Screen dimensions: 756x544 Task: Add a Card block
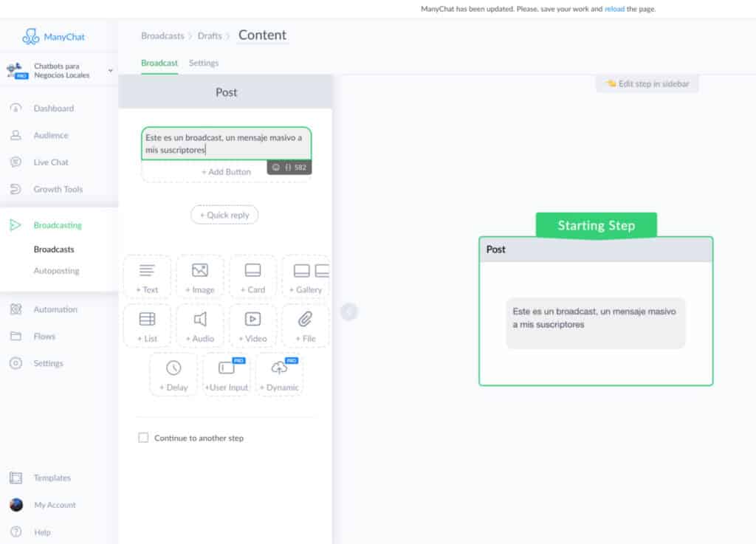pos(252,277)
